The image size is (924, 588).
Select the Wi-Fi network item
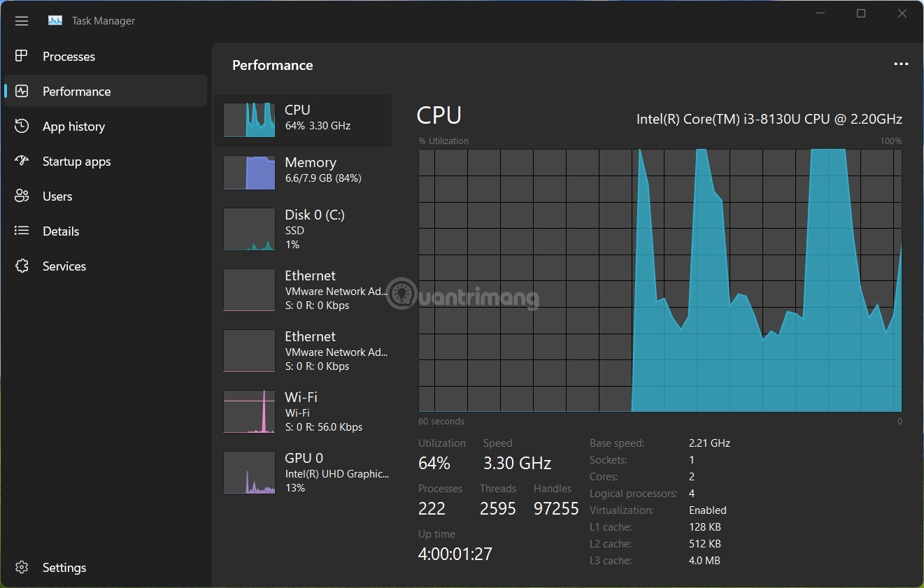pos(303,412)
